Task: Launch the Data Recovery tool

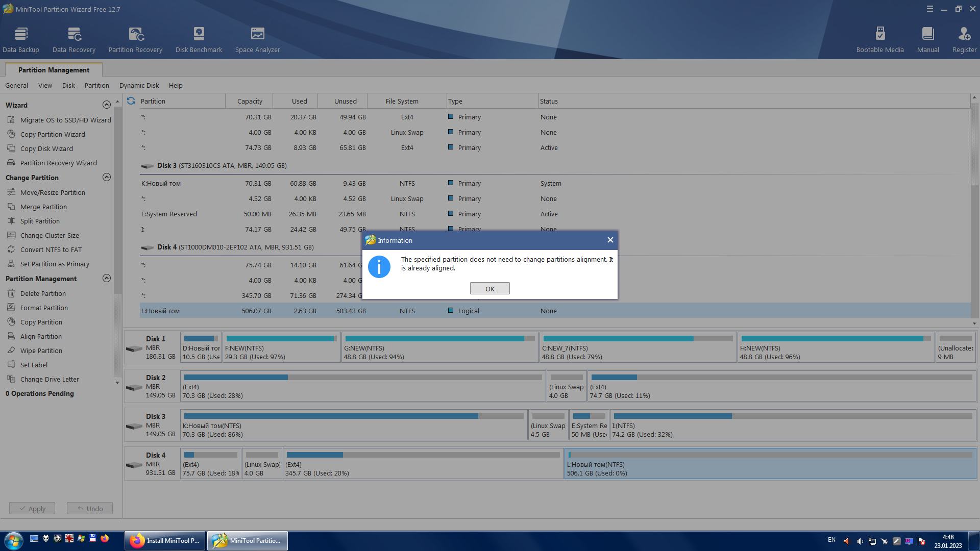Action: [74, 40]
